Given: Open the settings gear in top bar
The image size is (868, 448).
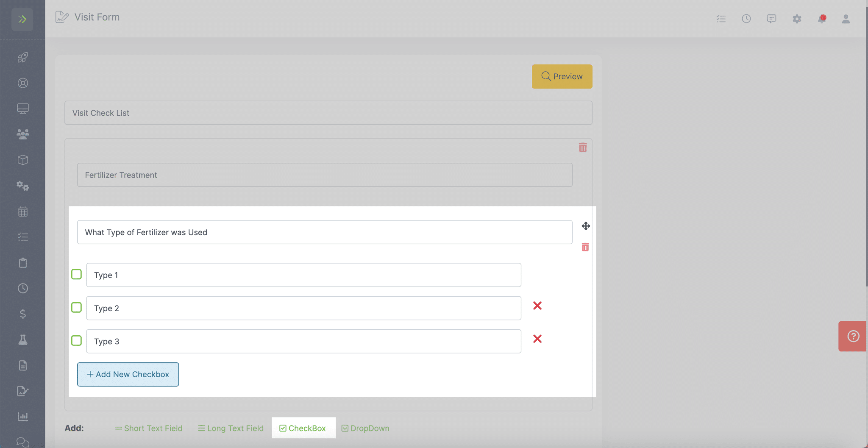Looking at the screenshot, I should tap(797, 19).
